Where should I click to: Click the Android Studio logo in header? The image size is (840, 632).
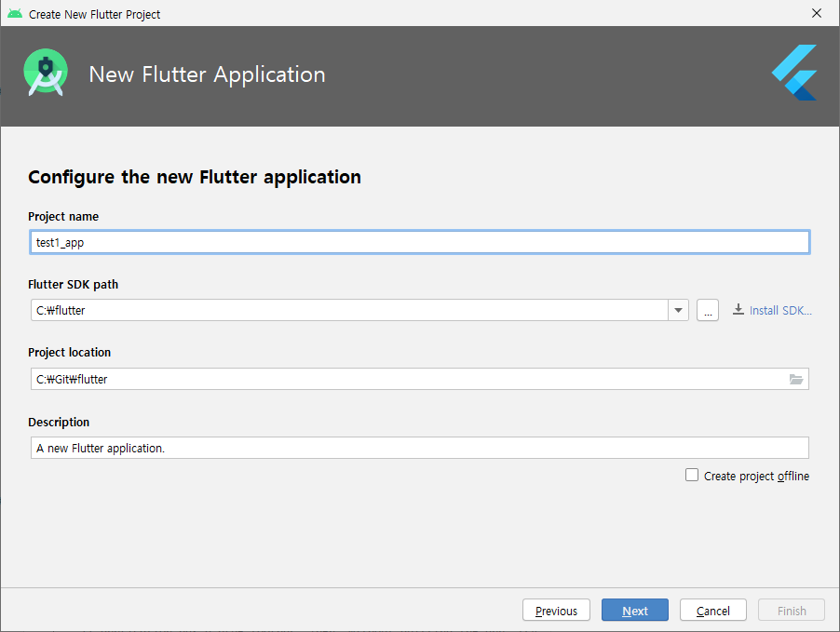pos(46,73)
